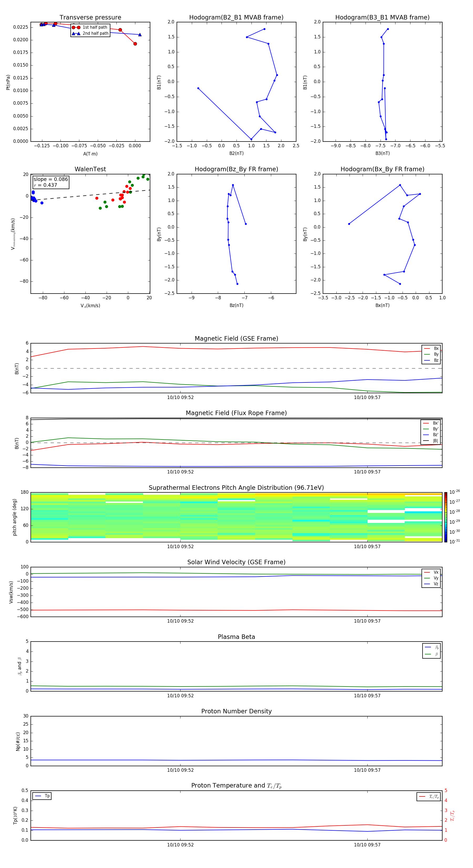Select 'Vy' in solar wind velocity legend
The width and height of the screenshot is (473, 868).
[431, 578]
